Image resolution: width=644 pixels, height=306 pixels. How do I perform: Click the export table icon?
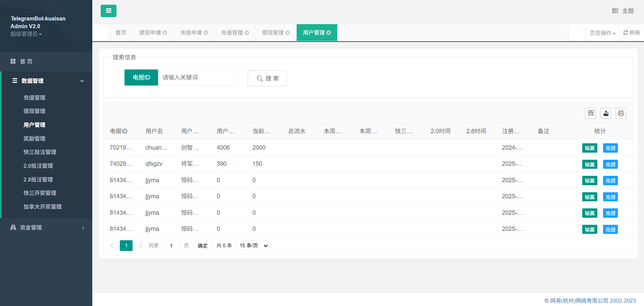pos(606,113)
